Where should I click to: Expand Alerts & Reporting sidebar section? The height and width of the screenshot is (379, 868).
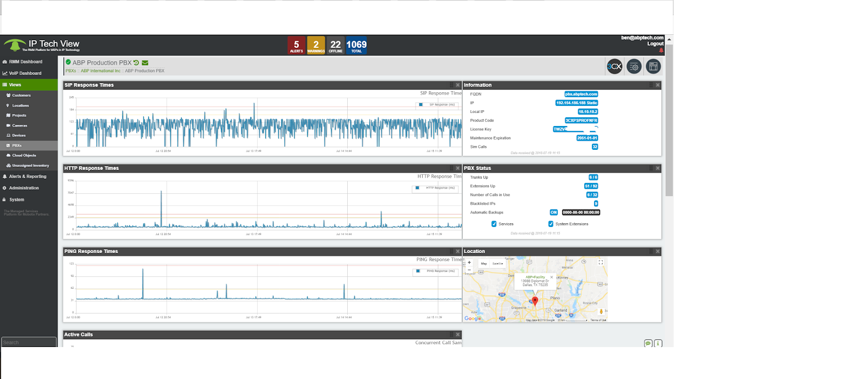pos(29,176)
